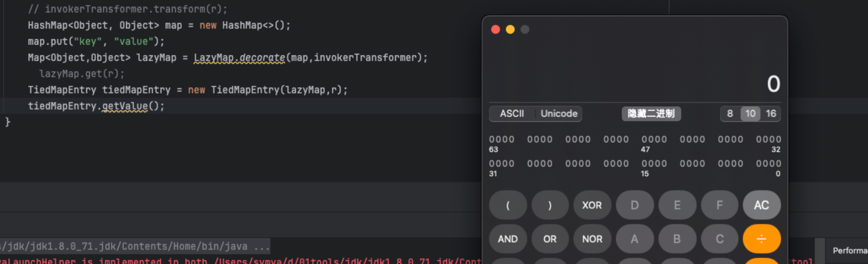Viewport: 868px width, 264px height.
Task: Toggle the binary bits group labeled 32
Action: (768, 139)
